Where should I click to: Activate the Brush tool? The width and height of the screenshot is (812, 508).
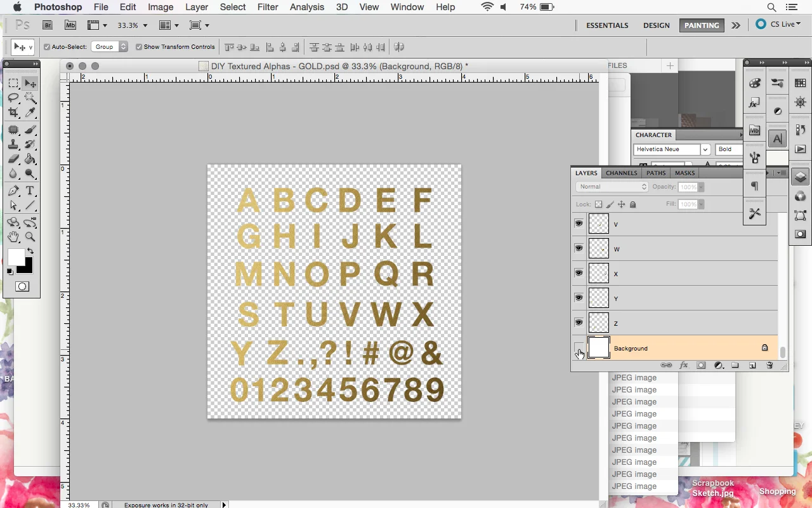(x=30, y=130)
